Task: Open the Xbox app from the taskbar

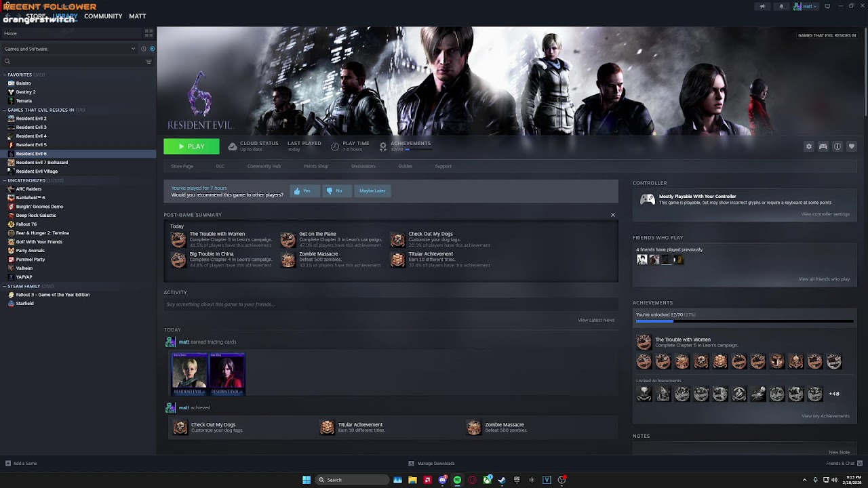Action: [488, 480]
